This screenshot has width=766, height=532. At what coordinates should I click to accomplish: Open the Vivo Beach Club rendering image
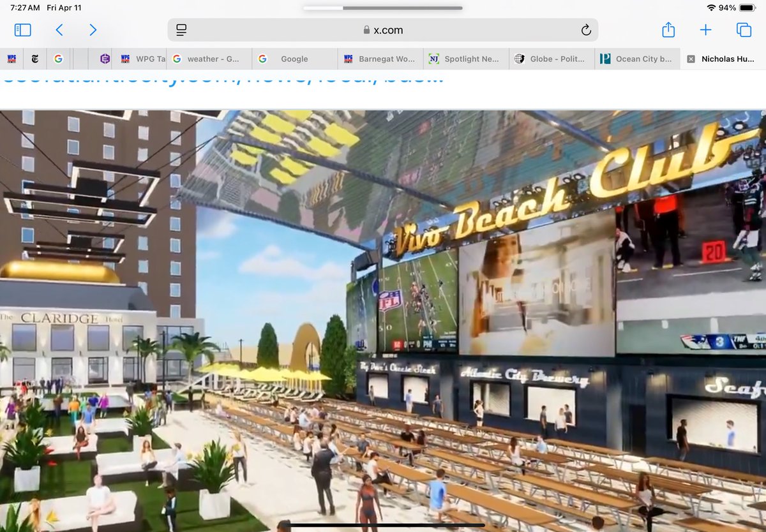coord(383,321)
